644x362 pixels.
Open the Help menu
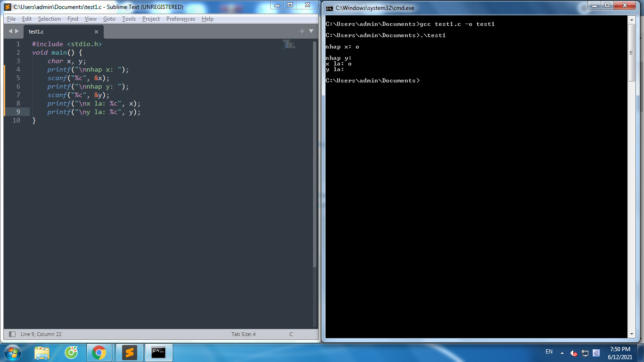point(207,19)
